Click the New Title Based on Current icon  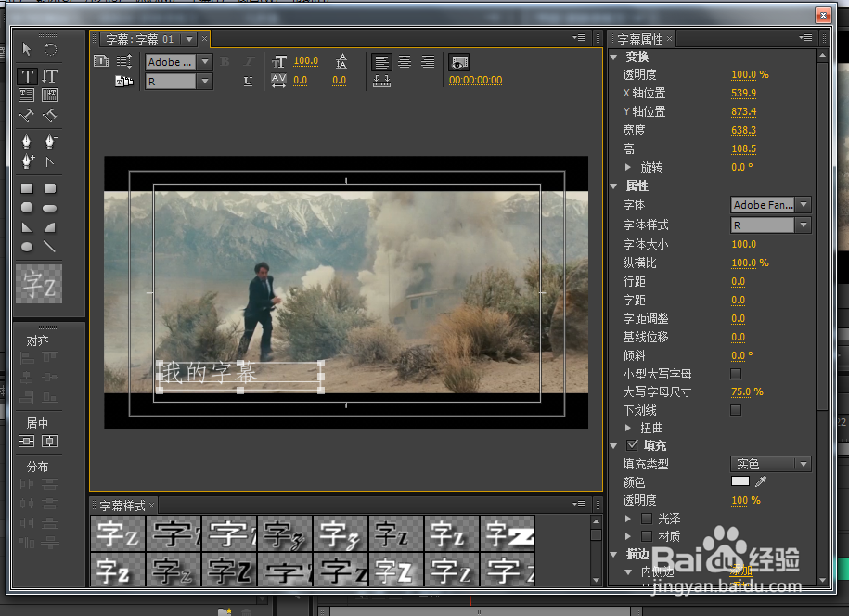coord(101,61)
